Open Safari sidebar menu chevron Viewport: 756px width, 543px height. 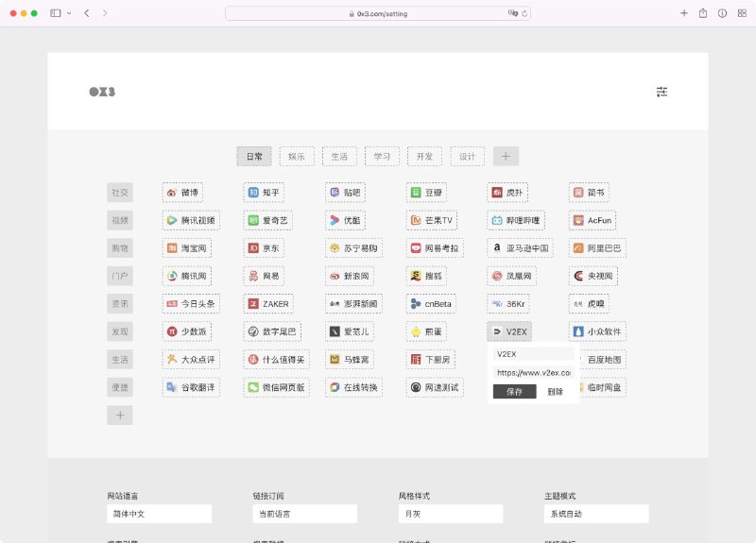(x=69, y=13)
